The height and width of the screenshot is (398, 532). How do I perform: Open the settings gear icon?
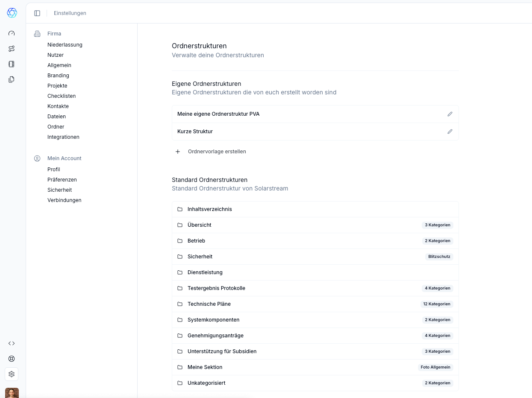click(12, 374)
